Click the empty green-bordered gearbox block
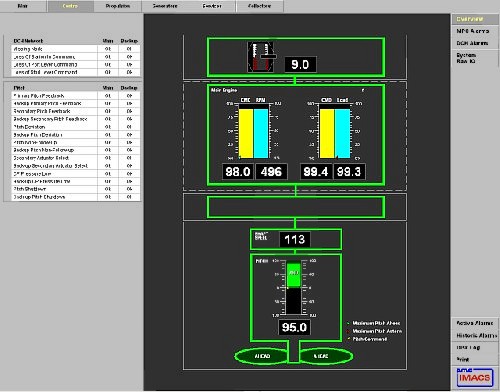Viewport: 500px width, 392px height. (296, 207)
